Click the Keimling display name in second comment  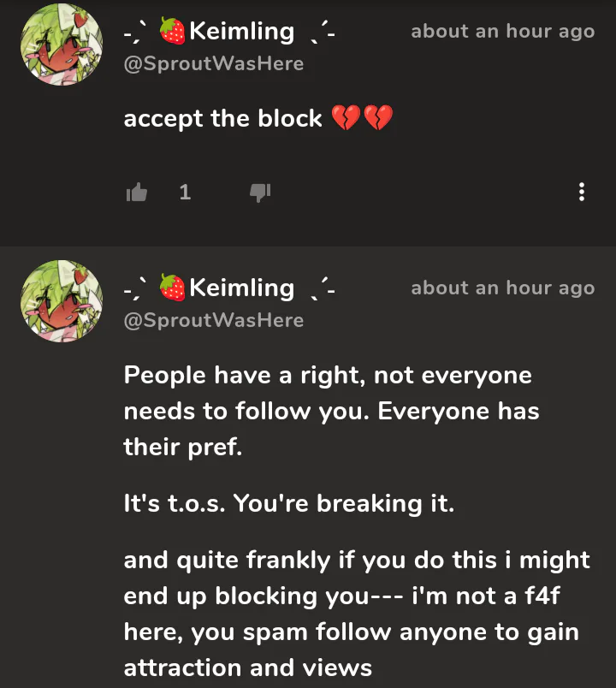[x=241, y=288]
